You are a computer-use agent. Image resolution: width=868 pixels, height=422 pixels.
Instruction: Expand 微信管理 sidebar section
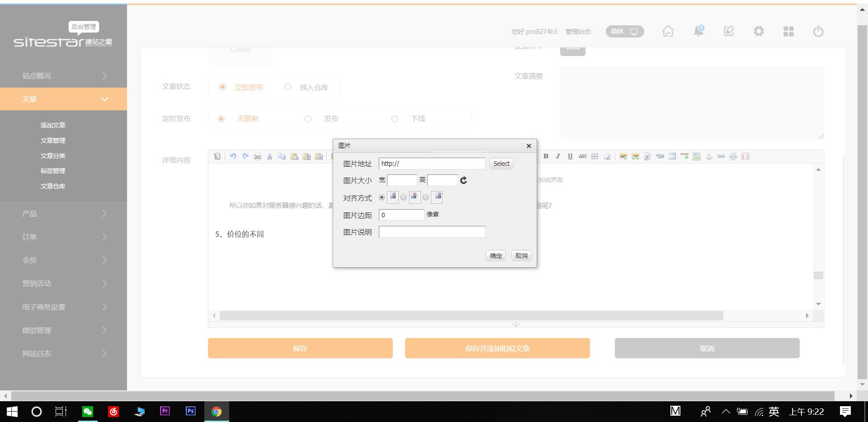[x=63, y=330]
